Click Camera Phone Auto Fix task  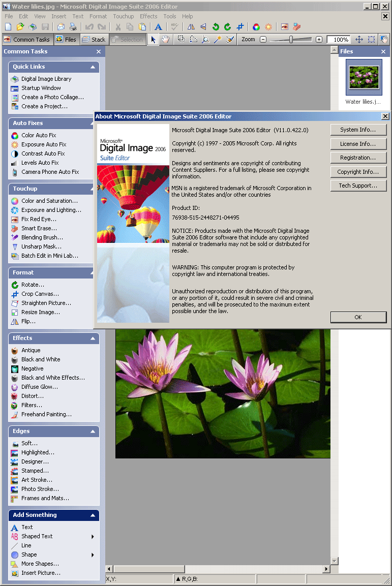coord(50,172)
